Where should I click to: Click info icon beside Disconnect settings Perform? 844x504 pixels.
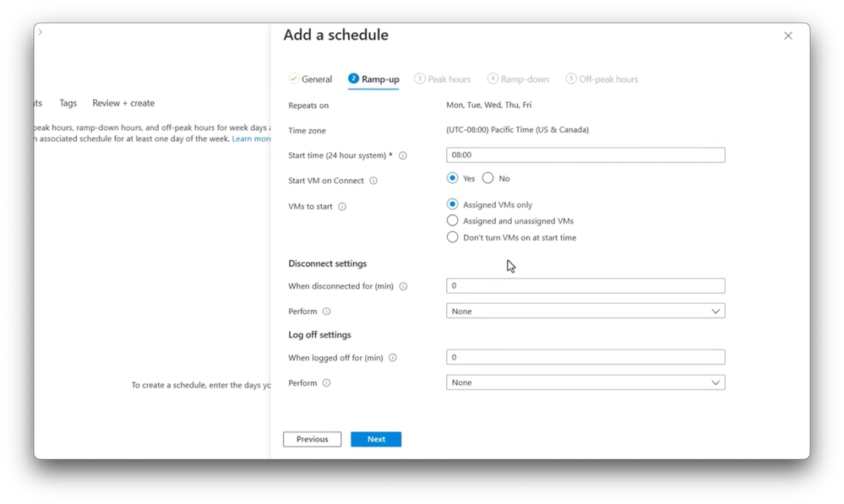(327, 312)
